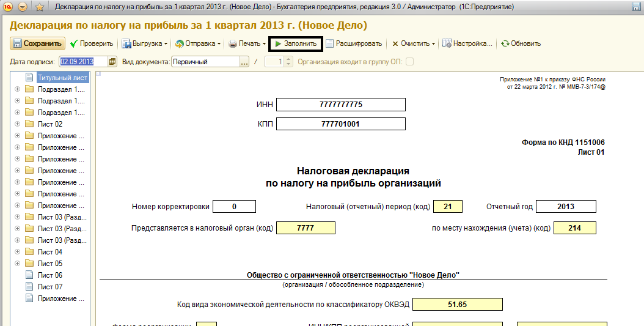Click the Настройка settings icon
This screenshot has width=644, height=326.
[x=447, y=43]
